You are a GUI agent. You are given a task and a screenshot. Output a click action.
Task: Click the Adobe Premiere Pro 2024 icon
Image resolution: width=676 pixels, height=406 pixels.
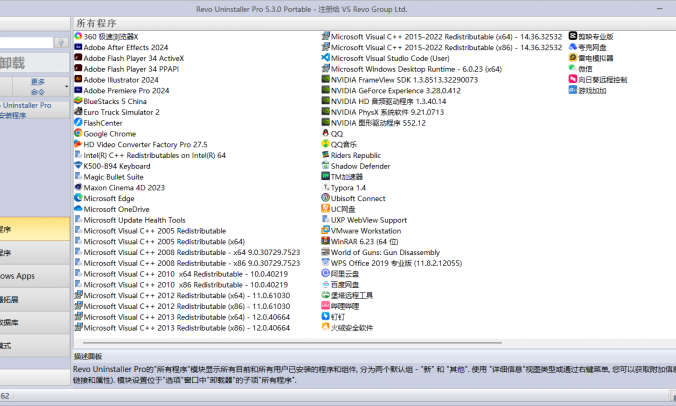(x=78, y=90)
